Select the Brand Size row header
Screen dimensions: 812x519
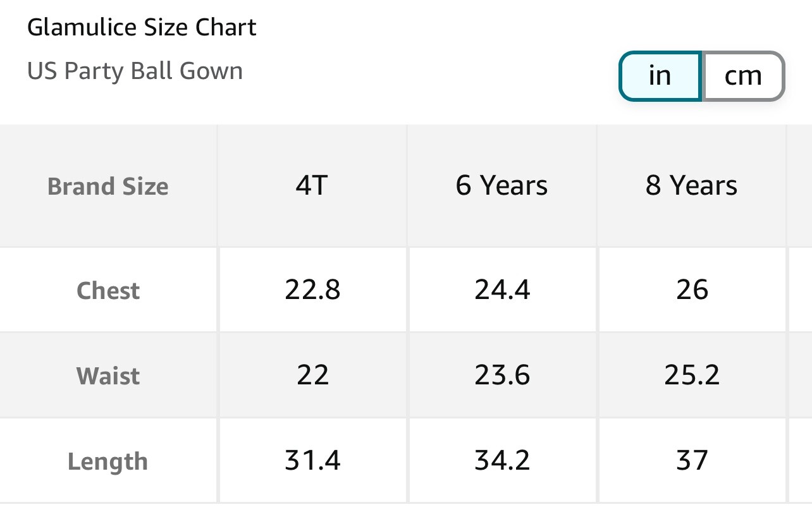(x=108, y=186)
